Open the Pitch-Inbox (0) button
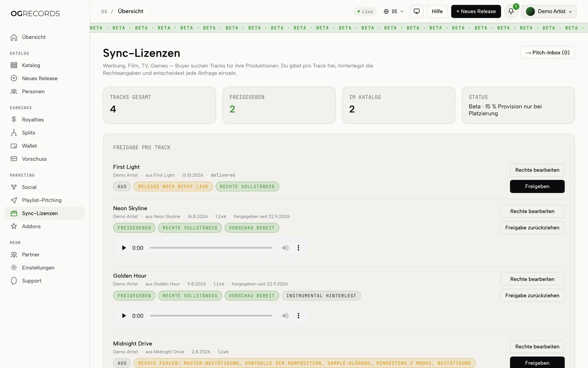The image size is (588, 368). coord(548,53)
